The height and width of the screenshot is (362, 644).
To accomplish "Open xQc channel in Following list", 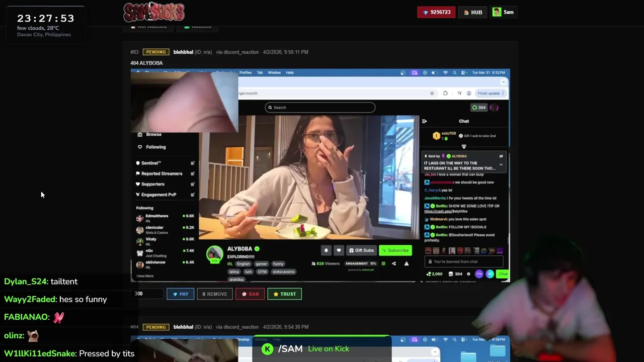I will click(165, 252).
